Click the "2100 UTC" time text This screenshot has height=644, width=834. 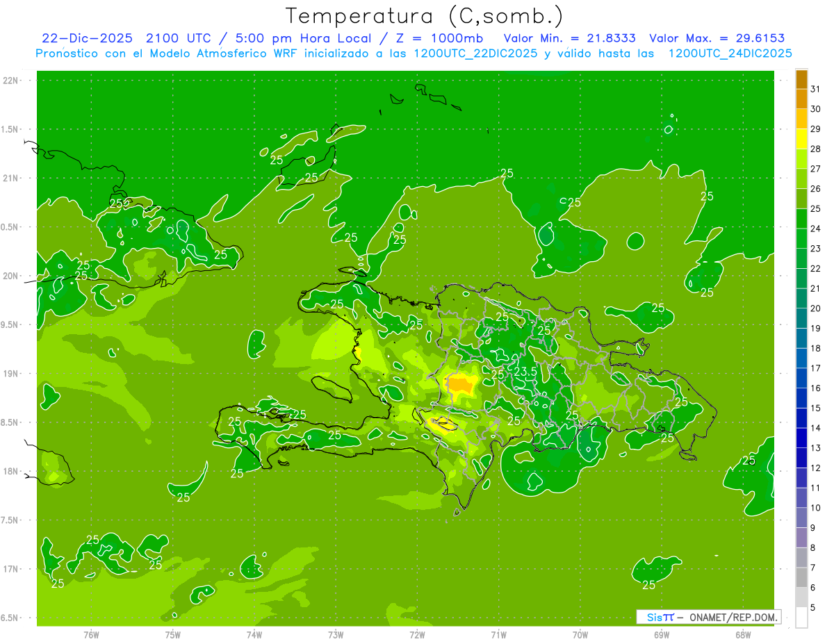pyautogui.click(x=179, y=38)
